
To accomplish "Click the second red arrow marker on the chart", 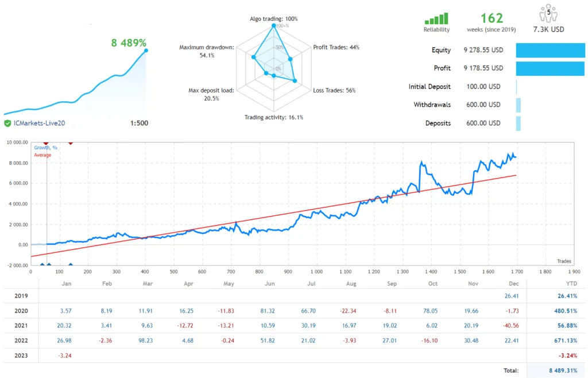I will 71,142.
